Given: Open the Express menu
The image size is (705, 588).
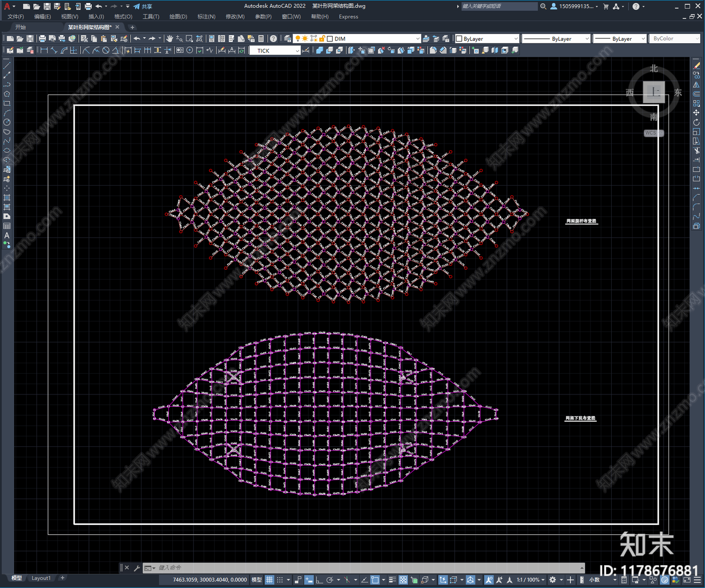Looking at the screenshot, I should point(349,17).
